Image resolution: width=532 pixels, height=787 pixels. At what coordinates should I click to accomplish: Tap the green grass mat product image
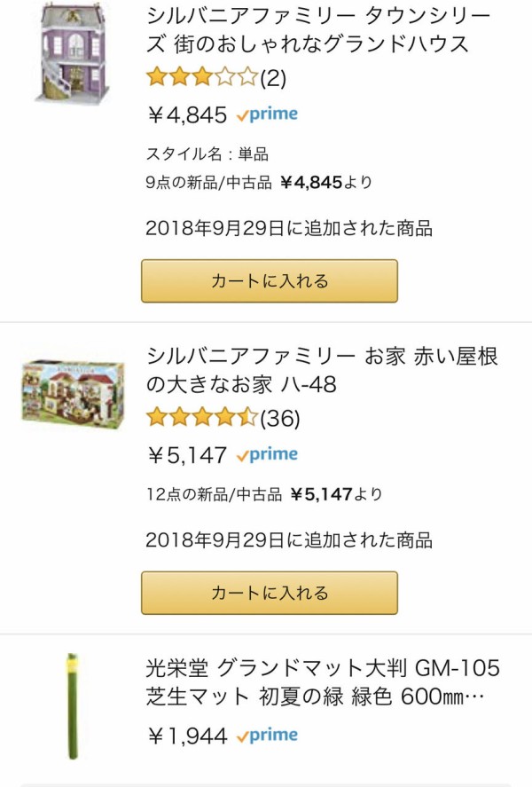click(x=72, y=705)
